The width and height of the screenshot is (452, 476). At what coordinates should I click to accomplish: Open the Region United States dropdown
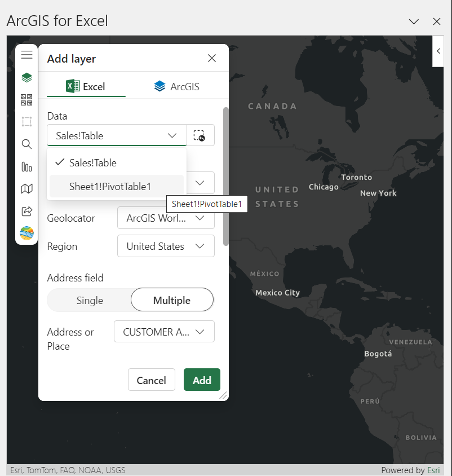pos(166,246)
